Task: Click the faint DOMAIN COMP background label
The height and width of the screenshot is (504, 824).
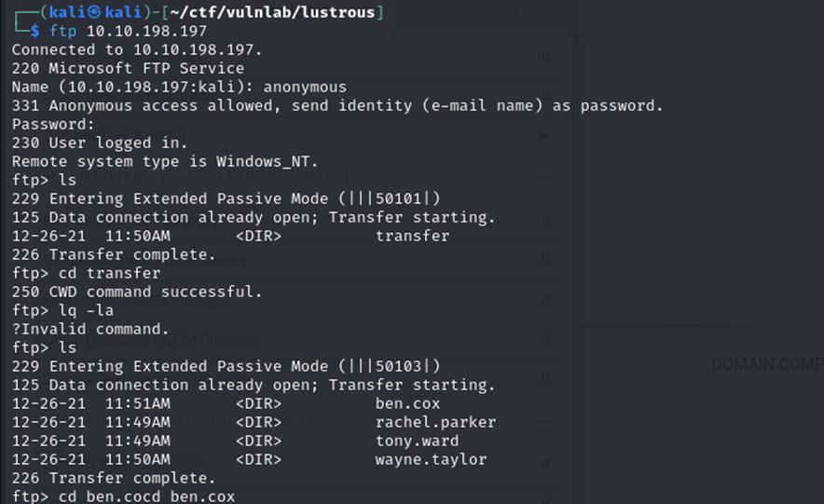Action: pyautogui.click(x=766, y=364)
